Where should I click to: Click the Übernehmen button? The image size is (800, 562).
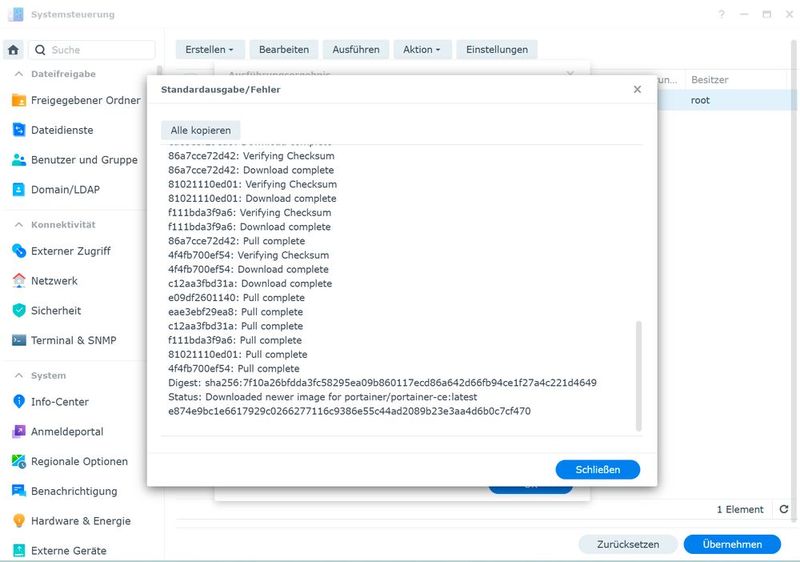click(x=732, y=544)
